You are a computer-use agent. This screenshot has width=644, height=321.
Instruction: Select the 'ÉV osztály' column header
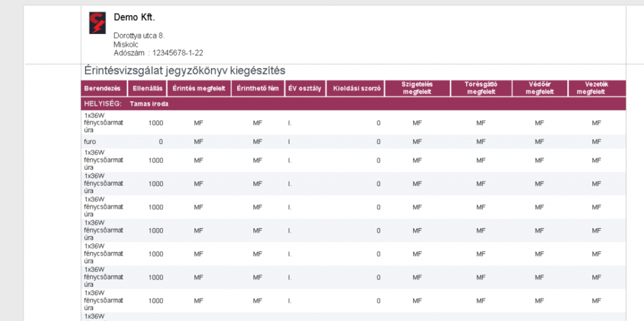305,89
